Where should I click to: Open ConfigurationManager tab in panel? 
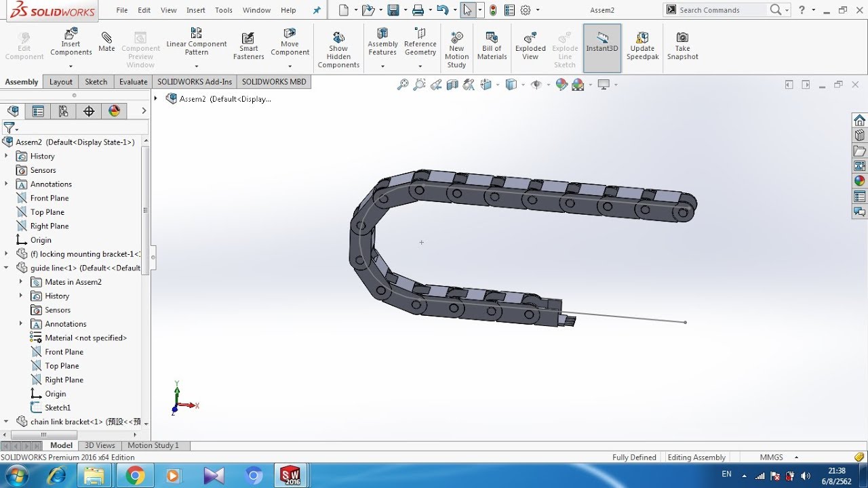64,111
